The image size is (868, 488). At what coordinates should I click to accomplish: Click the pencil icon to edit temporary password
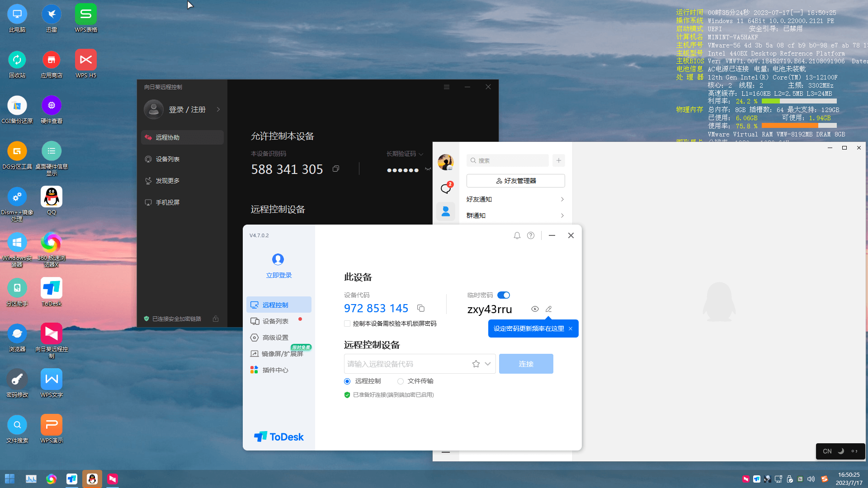tap(548, 309)
